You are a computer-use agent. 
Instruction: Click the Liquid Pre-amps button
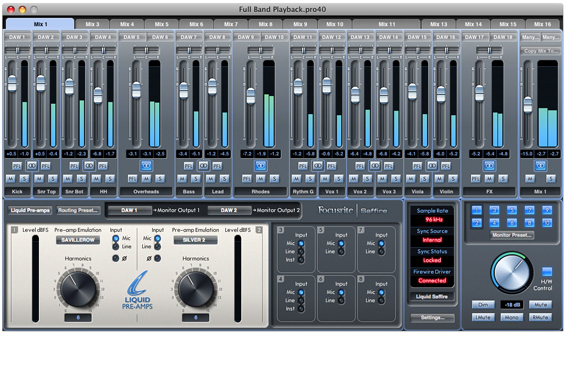click(x=30, y=210)
